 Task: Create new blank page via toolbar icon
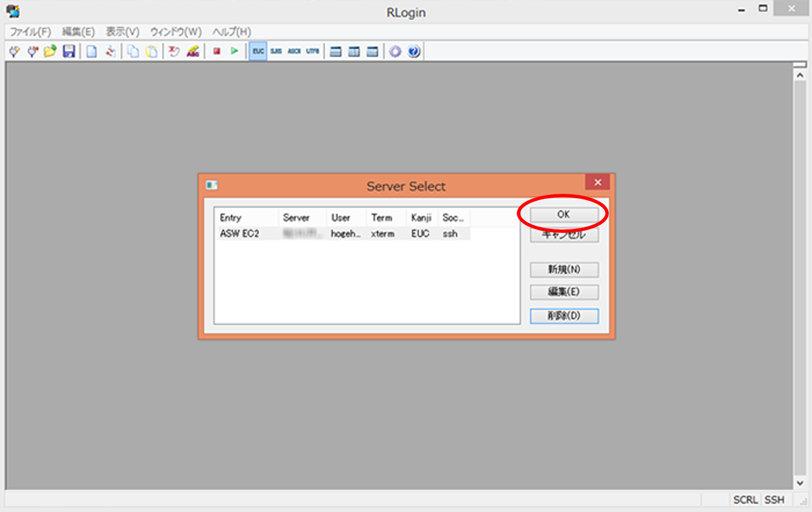tap(91, 52)
